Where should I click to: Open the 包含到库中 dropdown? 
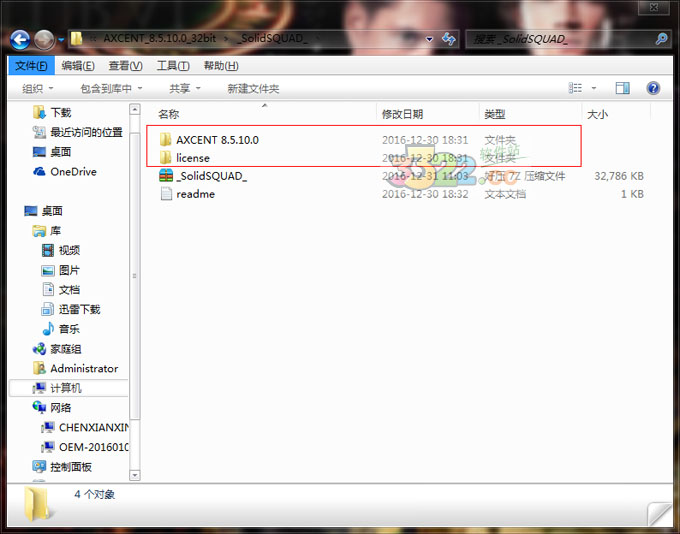tap(111, 88)
